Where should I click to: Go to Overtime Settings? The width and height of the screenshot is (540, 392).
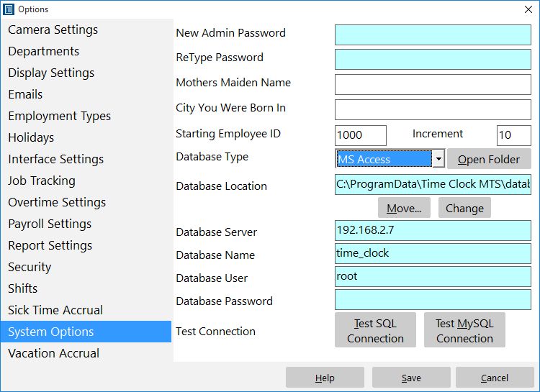click(86, 202)
